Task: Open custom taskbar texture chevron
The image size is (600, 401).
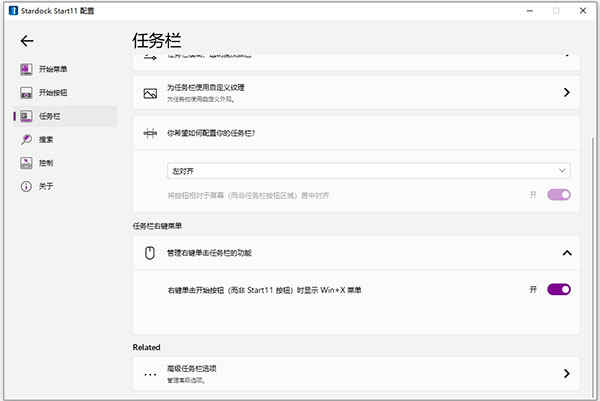Action: [567, 92]
